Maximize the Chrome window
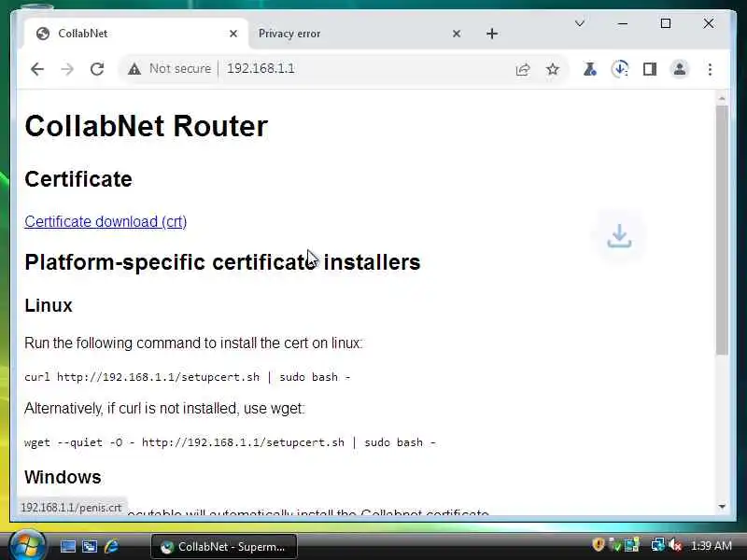Viewport: 747px width, 560px height. (x=666, y=23)
